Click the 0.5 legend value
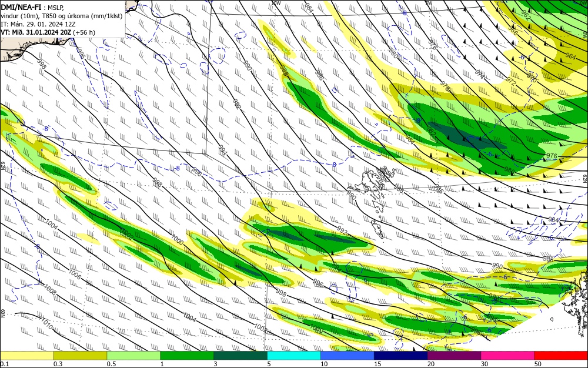Image resolution: width=588 pixels, height=368 pixels. [x=111, y=364]
